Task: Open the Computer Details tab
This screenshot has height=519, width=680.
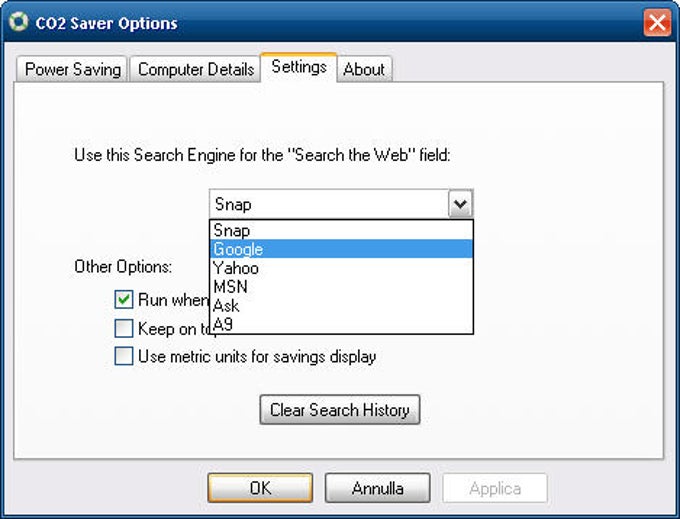Action: tap(195, 69)
